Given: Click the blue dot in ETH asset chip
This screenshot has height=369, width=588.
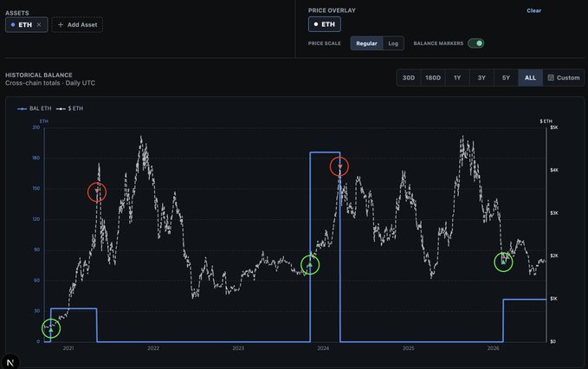Looking at the screenshot, I should [x=13, y=25].
